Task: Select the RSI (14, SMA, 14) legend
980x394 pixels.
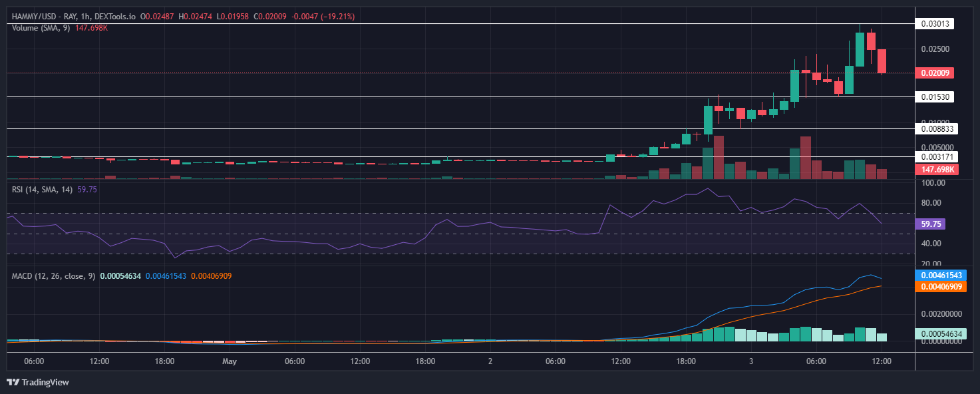Action: click(41, 189)
